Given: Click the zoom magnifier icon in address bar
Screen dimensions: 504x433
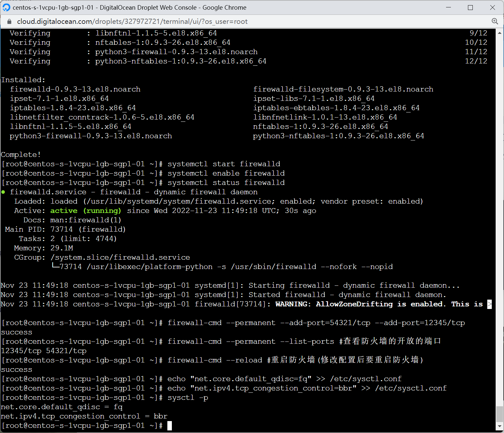Looking at the screenshot, I should tap(495, 21).
